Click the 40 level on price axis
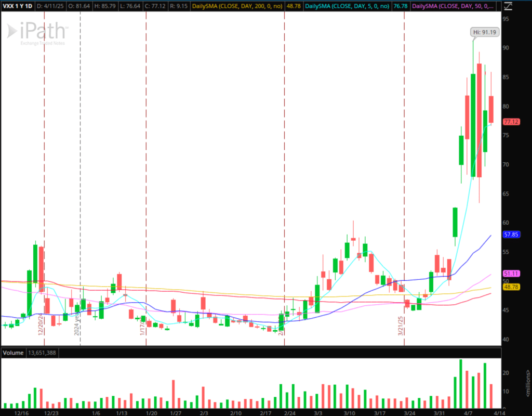 tap(506, 340)
